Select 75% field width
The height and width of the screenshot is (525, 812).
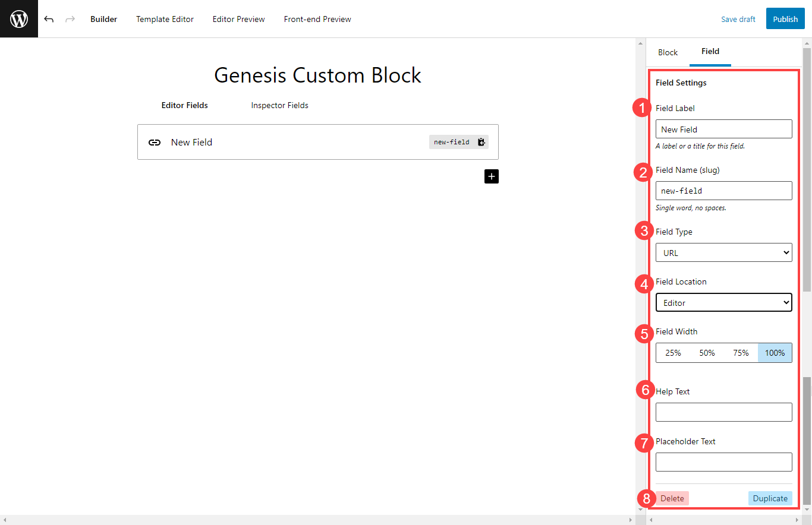point(741,352)
